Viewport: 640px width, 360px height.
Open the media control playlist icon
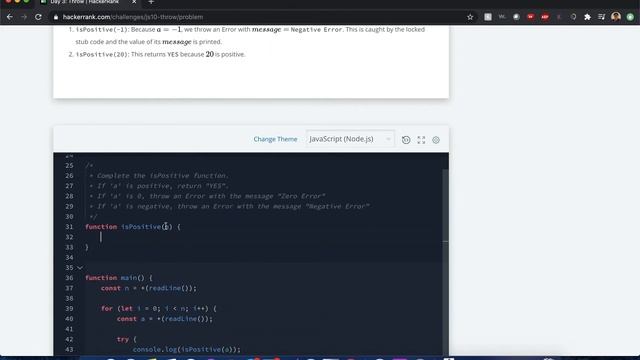(x=602, y=17)
